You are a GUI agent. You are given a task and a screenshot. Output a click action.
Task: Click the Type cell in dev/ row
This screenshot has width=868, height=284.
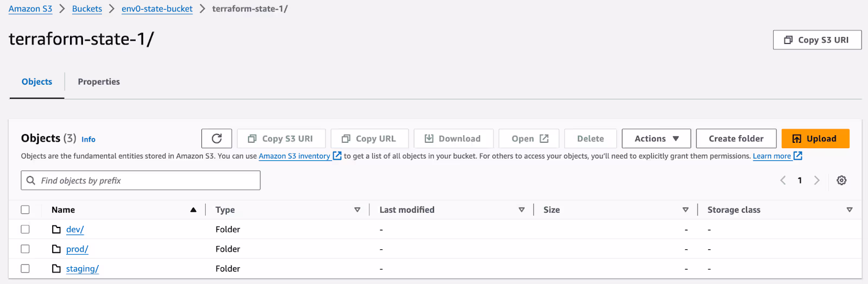point(228,229)
